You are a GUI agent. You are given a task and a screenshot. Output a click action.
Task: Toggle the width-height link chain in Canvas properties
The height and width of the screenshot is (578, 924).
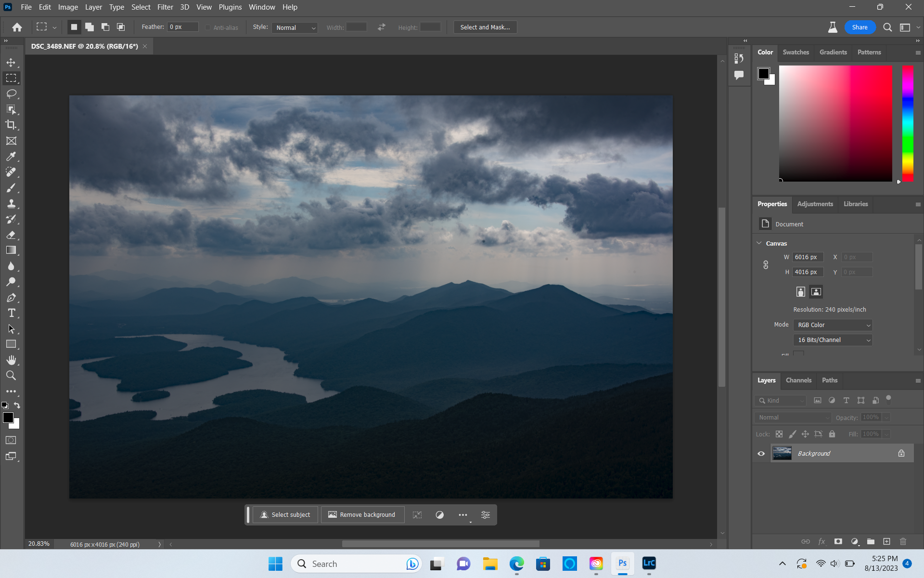click(x=766, y=264)
